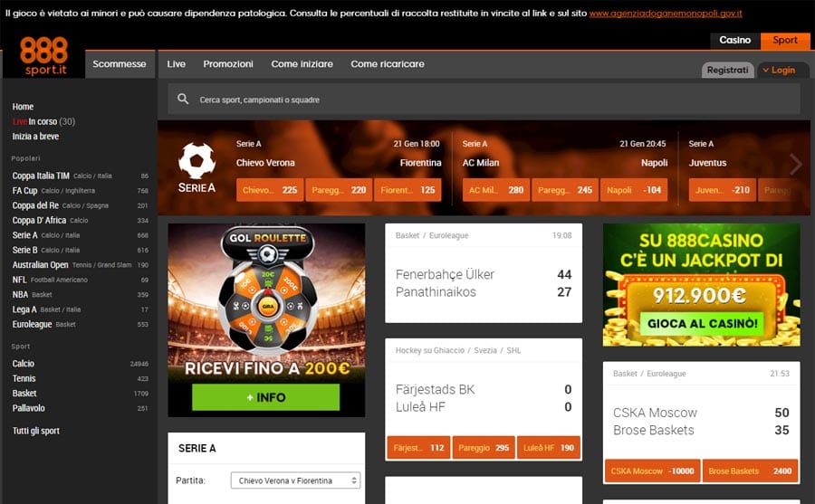Select NFL Football Americano
Viewport: 815px width, 504px height.
click(80, 280)
